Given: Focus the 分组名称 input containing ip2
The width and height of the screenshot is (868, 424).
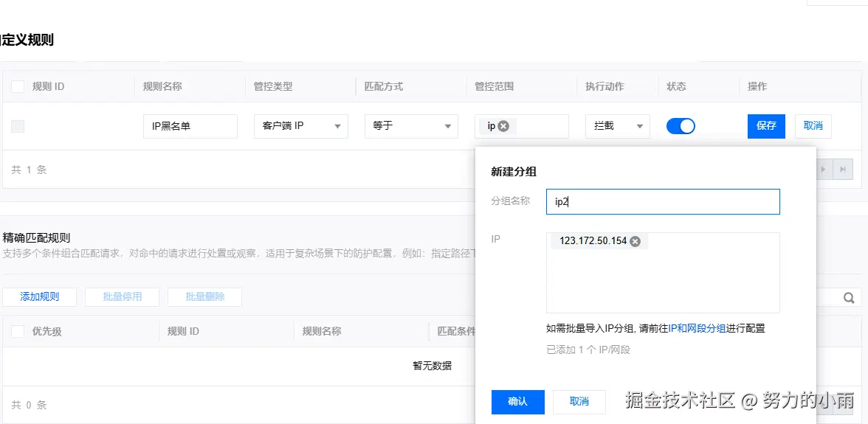Looking at the screenshot, I should (663, 202).
